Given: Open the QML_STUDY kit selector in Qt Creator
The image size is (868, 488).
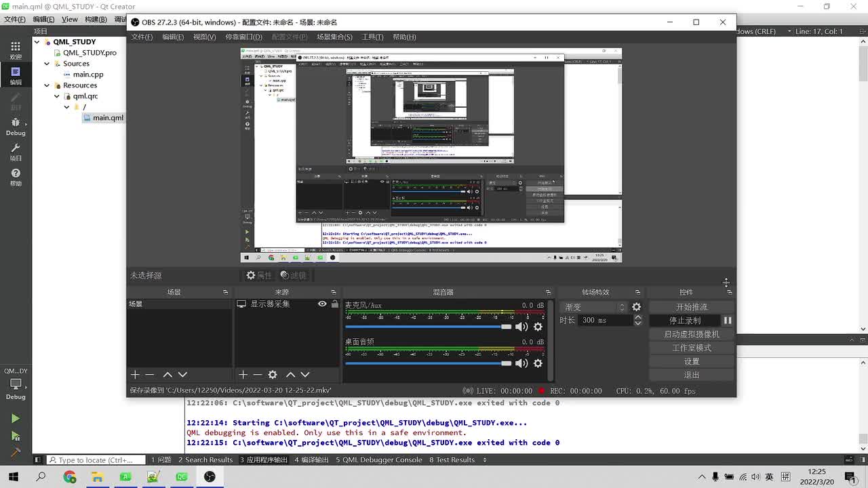Looking at the screenshot, I should (16, 384).
